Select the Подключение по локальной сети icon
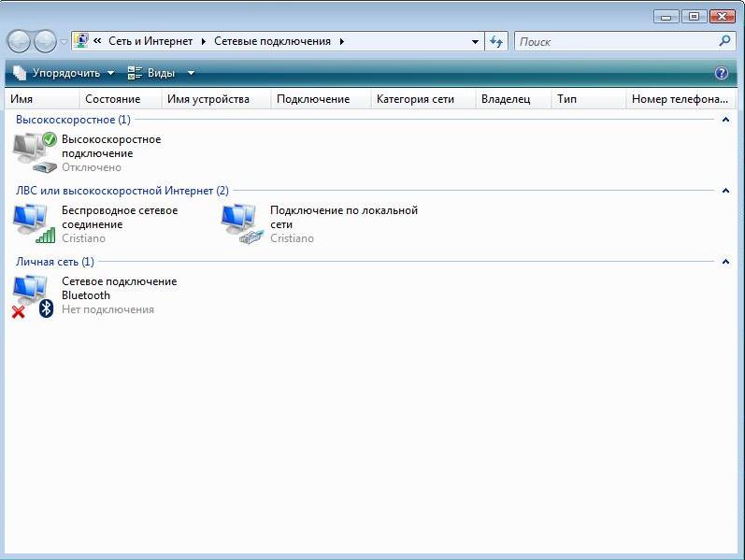Screen dimensions: 745x560 (243, 223)
